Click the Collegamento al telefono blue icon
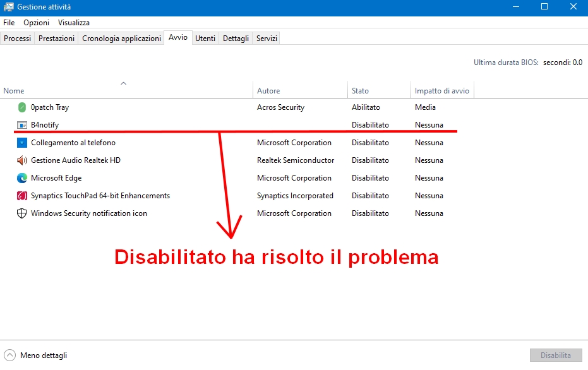Image resolution: width=588 pixels, height=370 pixels. [21, 143]
